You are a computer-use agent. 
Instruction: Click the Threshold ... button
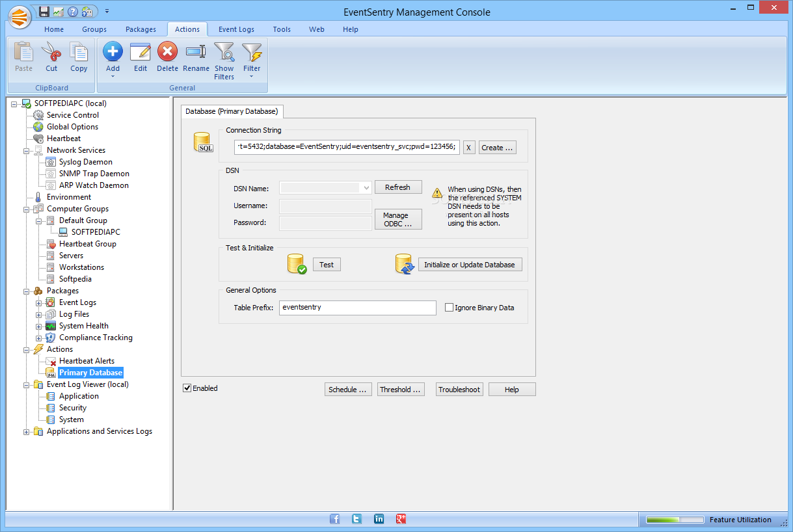coord(401,390)
